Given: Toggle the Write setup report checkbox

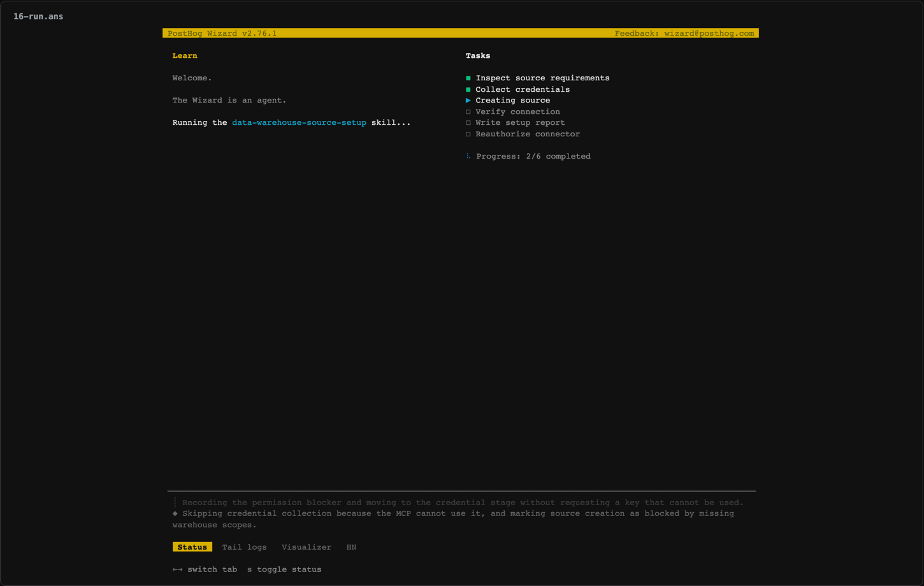Looking at the screenshot, I should 468,123.
